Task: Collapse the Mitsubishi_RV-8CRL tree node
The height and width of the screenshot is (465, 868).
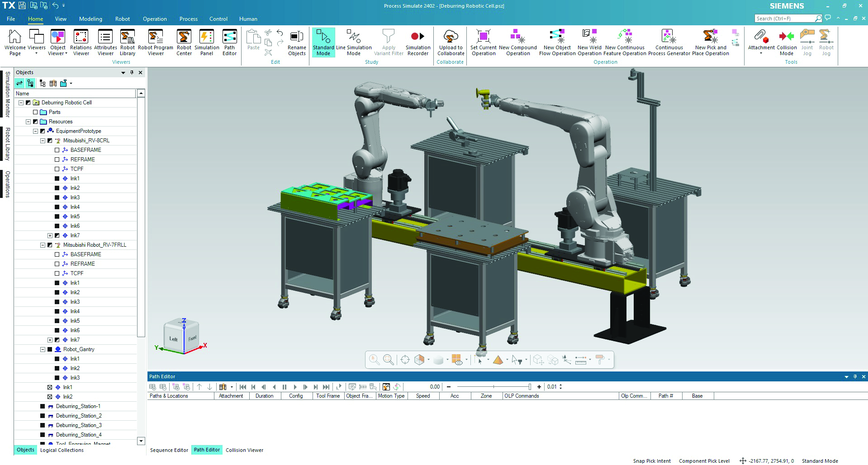Action: (43, 141)
